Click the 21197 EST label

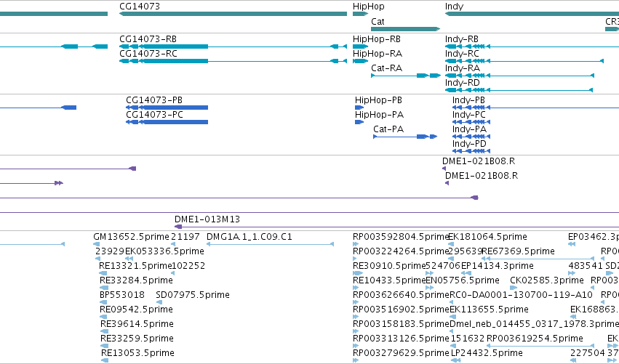click(x=185, y=237)
